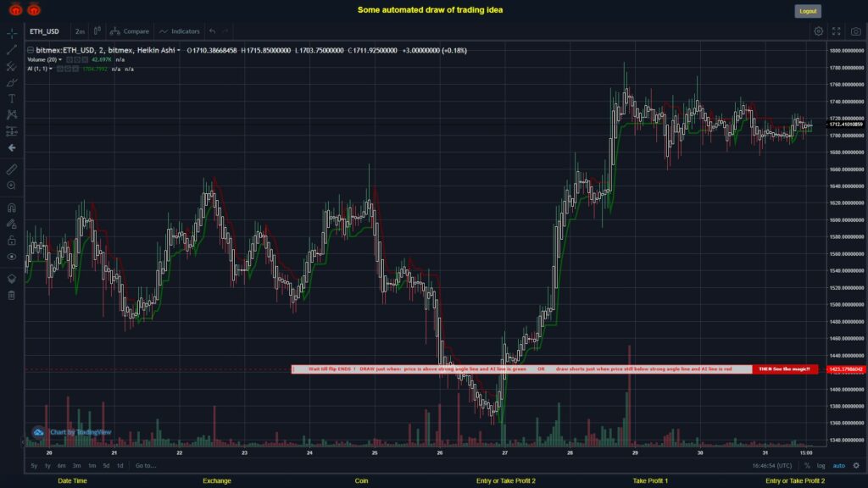The height and width of the screenshot is (488, 868).
Task: Click the Logout button
Action: coord(808,11)
